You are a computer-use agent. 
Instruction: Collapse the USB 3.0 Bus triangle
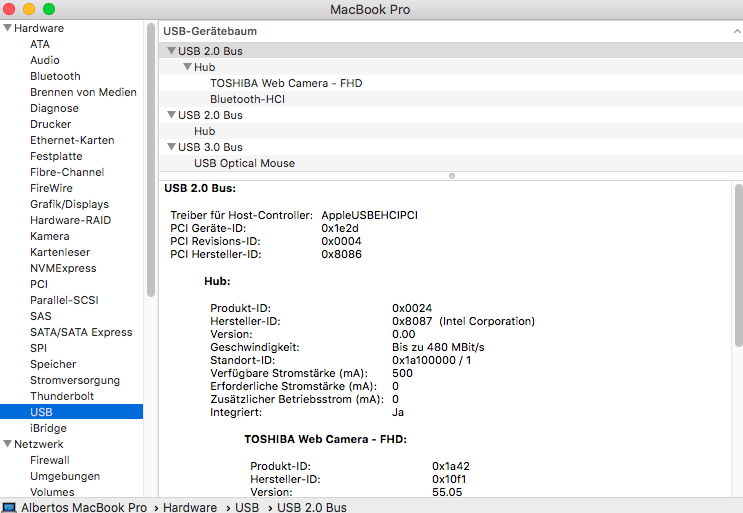pos(170,147)
